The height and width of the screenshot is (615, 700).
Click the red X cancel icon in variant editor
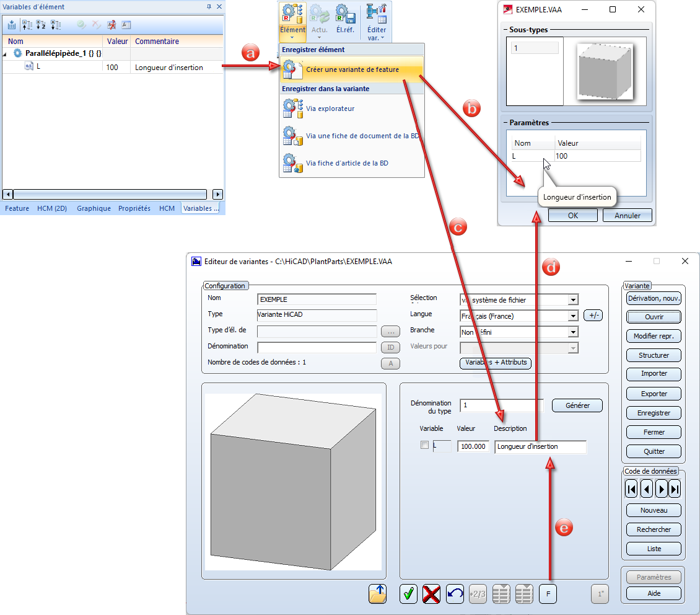pos(431,594)
